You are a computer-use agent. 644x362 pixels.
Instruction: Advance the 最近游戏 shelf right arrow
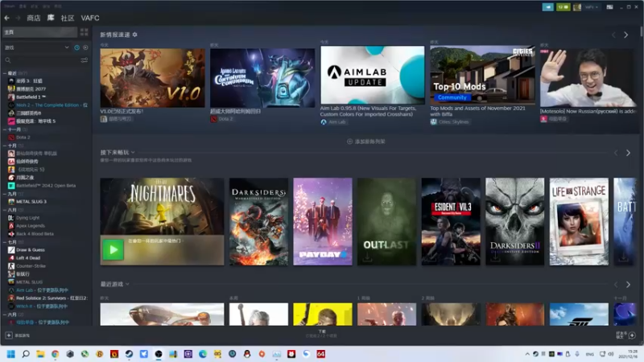click(628, 285)
